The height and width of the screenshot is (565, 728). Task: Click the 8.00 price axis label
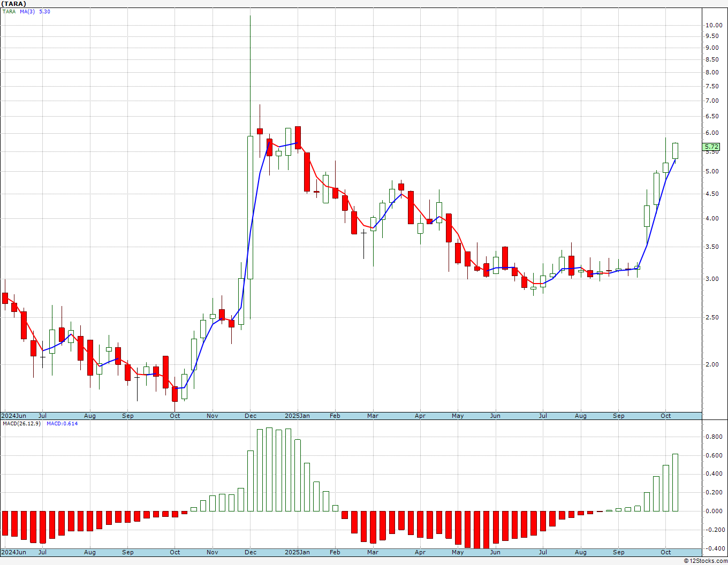click(x=712, y=72)
